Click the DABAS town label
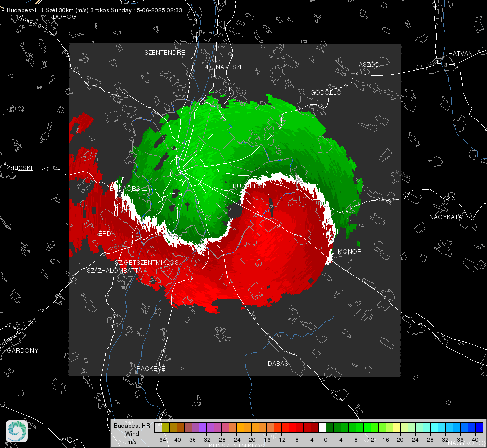The image size is (487, 448). pyautogui.click(x=278, y=364)
